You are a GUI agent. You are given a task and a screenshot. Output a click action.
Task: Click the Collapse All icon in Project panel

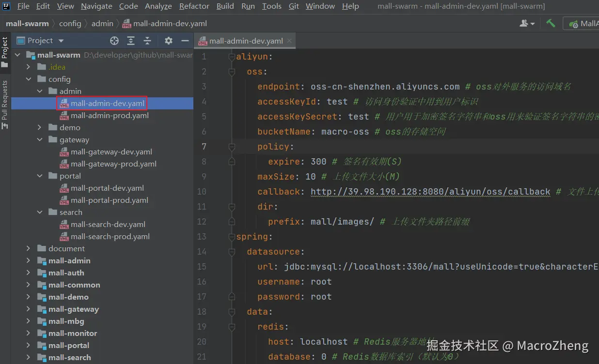click(147, 41)
